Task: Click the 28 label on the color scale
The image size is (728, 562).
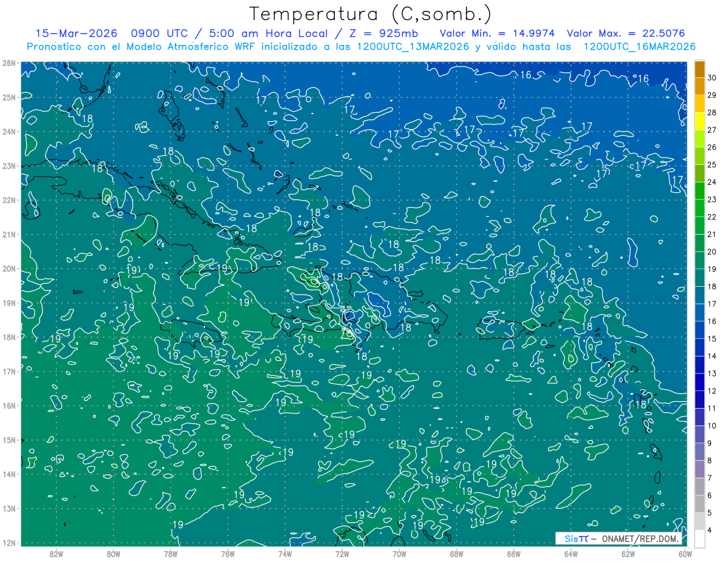Action: [x=712, y=113]
